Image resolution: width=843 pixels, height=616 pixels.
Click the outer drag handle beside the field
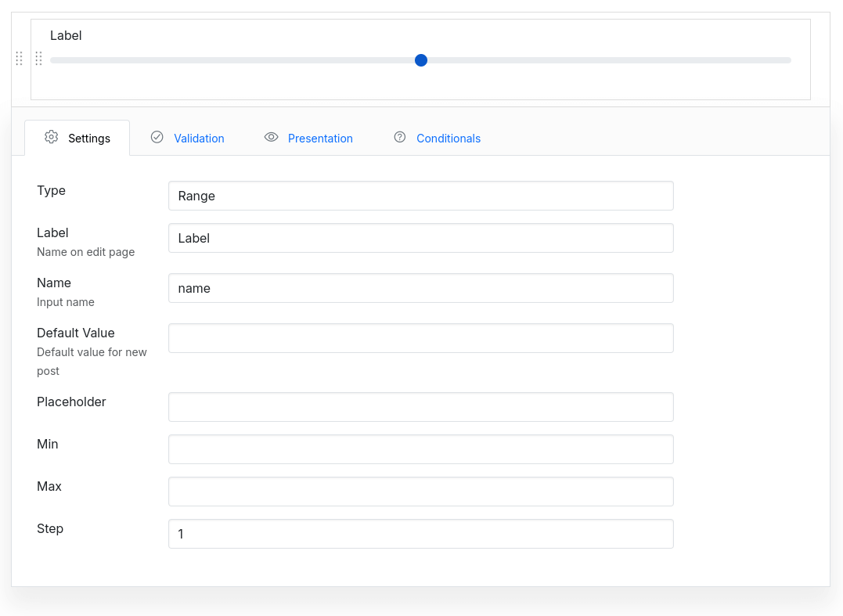click(19, 59)
